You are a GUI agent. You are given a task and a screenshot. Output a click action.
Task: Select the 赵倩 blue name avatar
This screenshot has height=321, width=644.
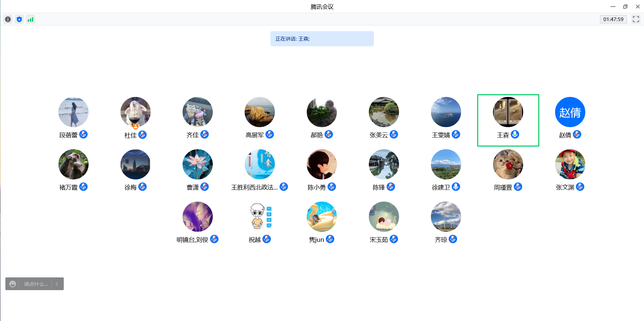coord(570,112)
